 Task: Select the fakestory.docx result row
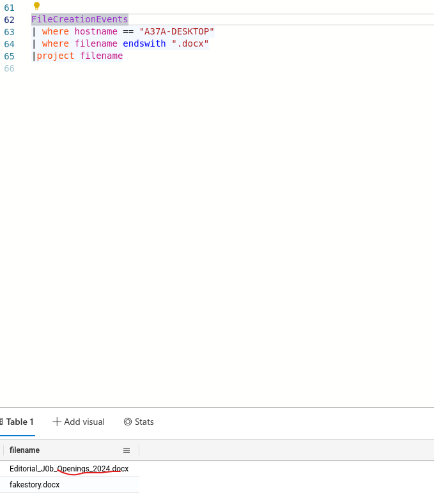pyautogui.click(x=35, y=485)
